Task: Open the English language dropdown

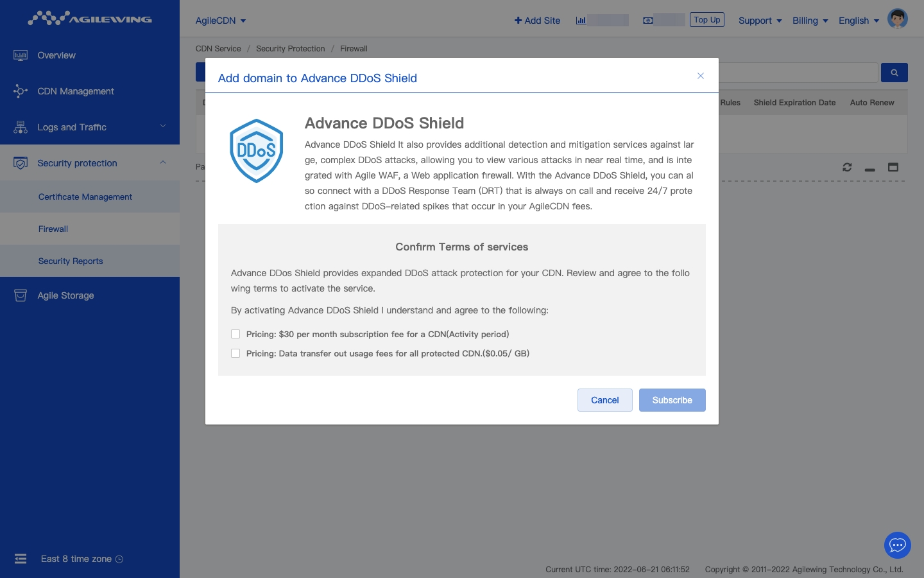Action: 859,21
